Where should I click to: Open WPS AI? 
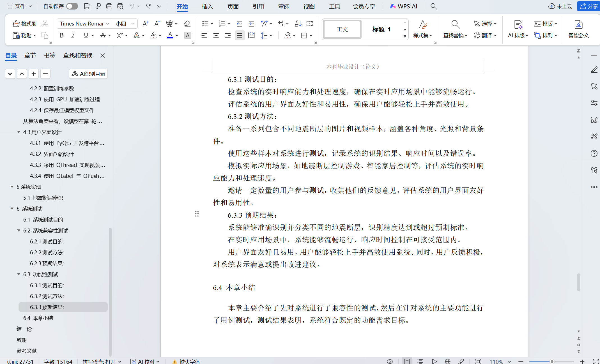pos(403,6)
